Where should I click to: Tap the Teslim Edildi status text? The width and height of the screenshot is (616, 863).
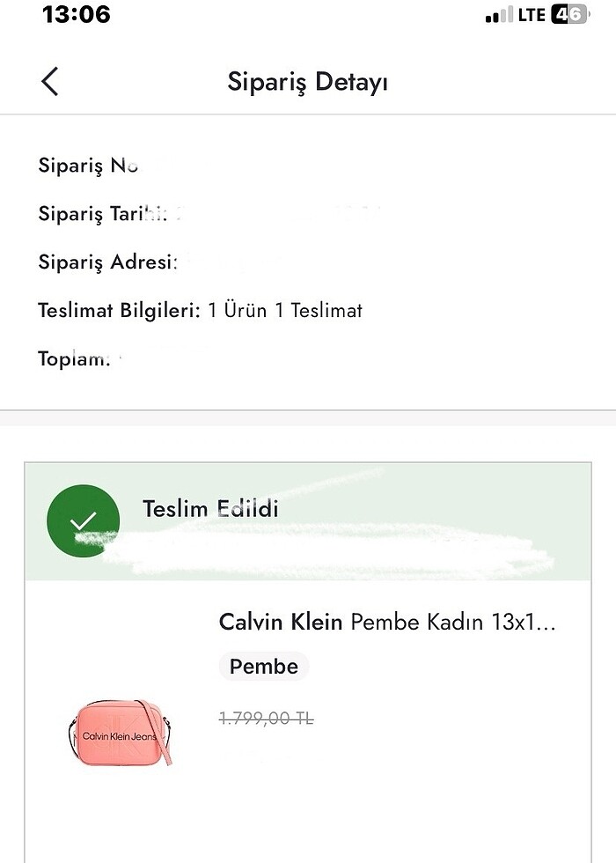point(210,508)
